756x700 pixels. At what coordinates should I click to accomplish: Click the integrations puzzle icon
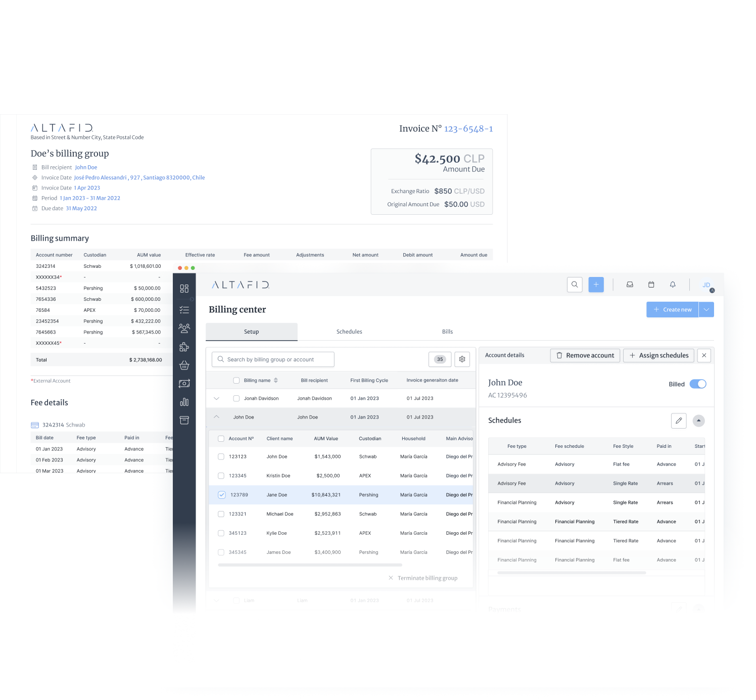[x=184, y=347]
